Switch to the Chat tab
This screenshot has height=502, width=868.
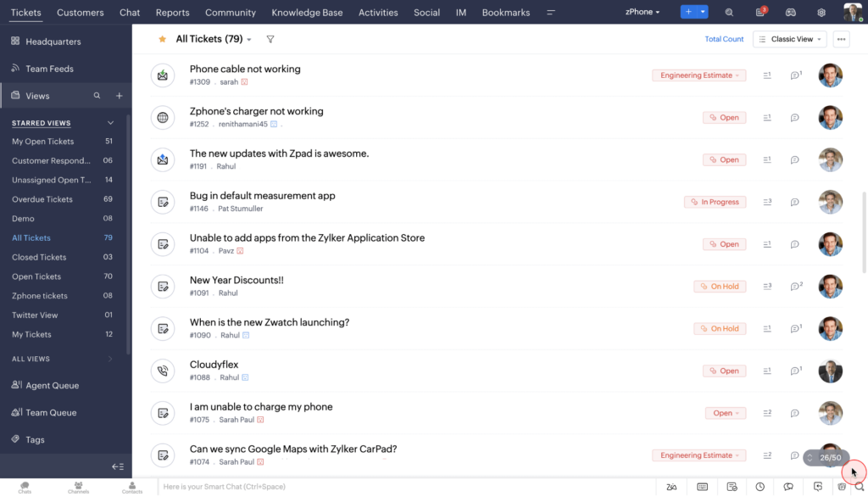click(x=130, y=12)
